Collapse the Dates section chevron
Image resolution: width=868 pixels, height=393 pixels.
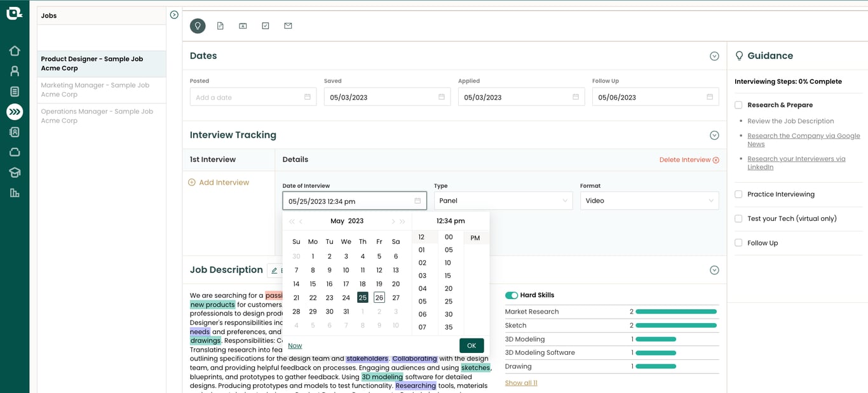pyautogui.click(x=714, y=56)
